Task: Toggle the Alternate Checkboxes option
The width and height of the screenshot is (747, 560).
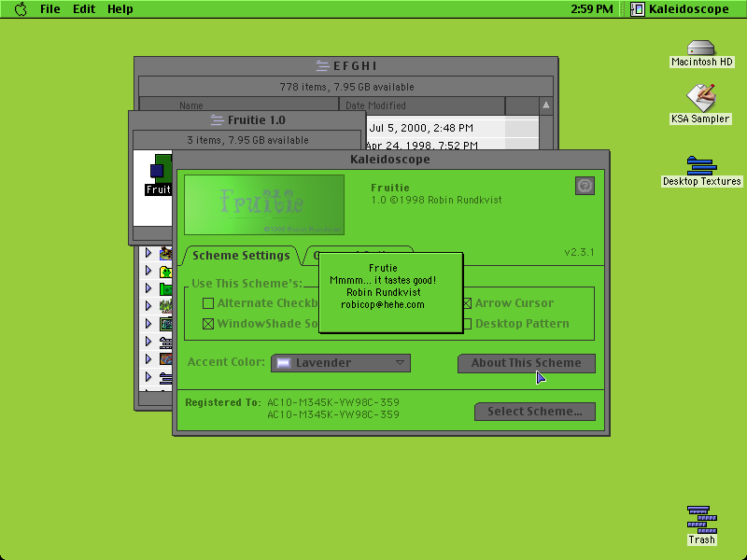Action: coord(208,303)
